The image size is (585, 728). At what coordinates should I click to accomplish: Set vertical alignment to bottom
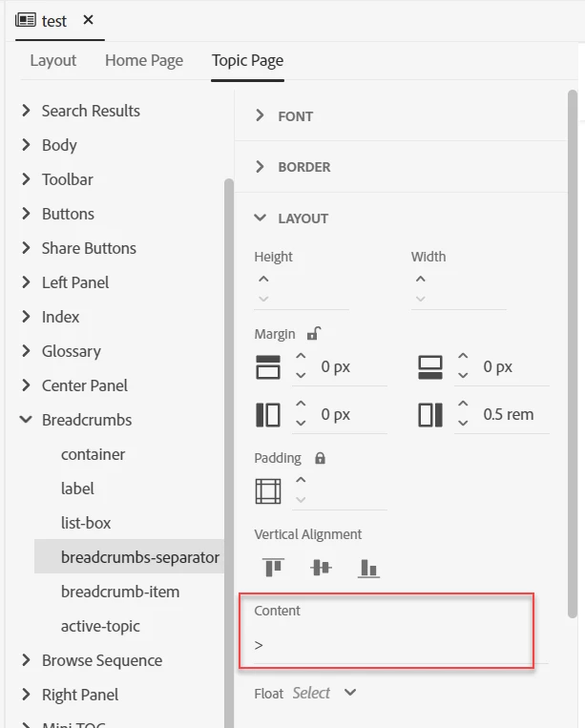point(368,568)
